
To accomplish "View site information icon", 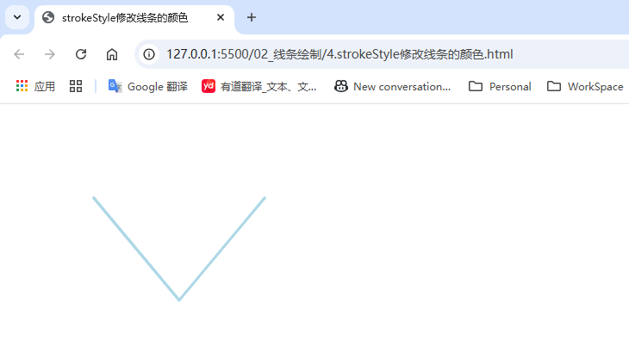I will [149, 54].
